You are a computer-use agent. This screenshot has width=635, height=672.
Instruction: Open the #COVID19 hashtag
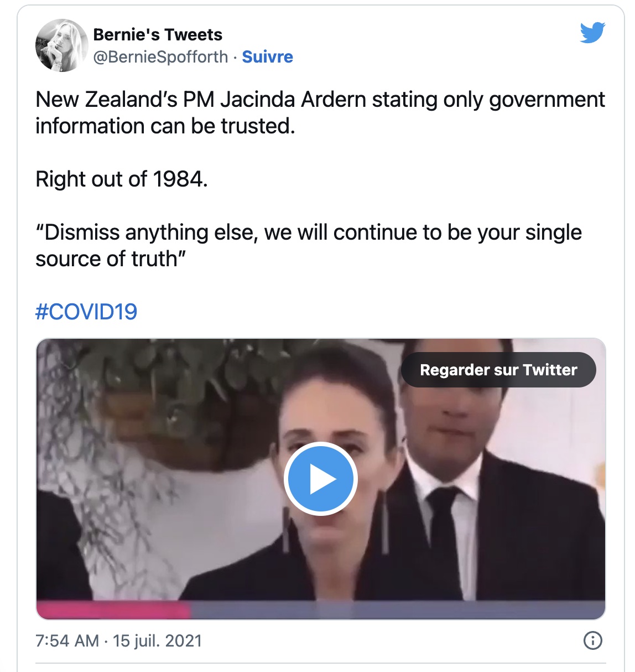[86, 312]
